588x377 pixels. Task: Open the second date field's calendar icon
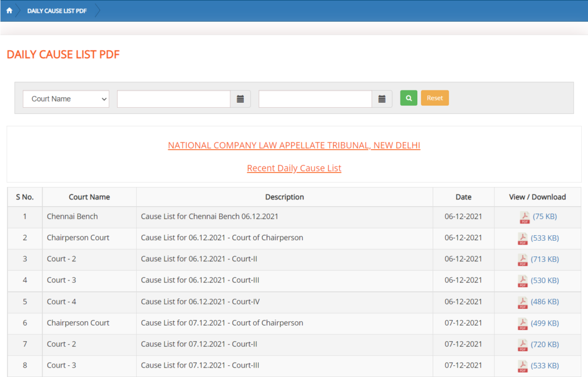(x=382, y=99)
